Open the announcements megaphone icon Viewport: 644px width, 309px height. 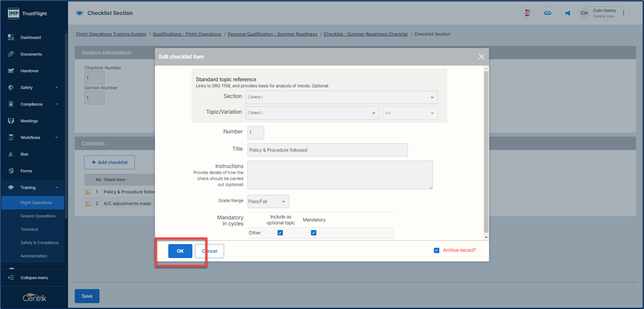[567, 13]
